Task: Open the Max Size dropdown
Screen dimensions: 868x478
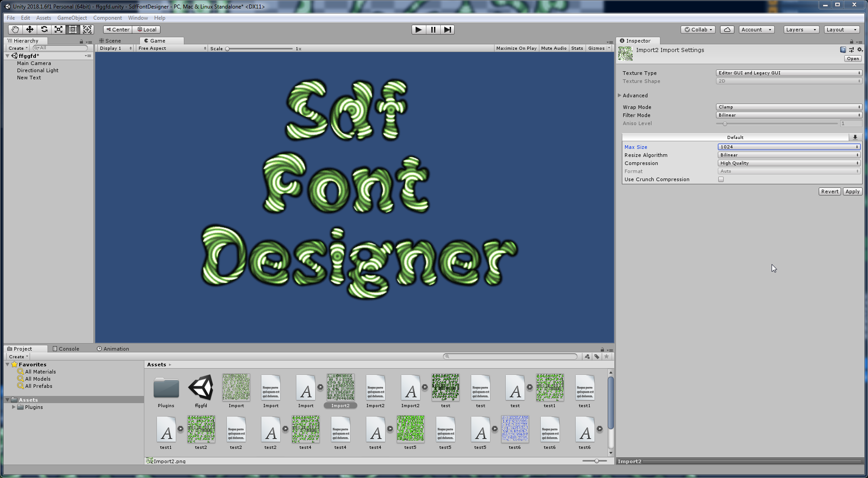Action: (789, 147)
